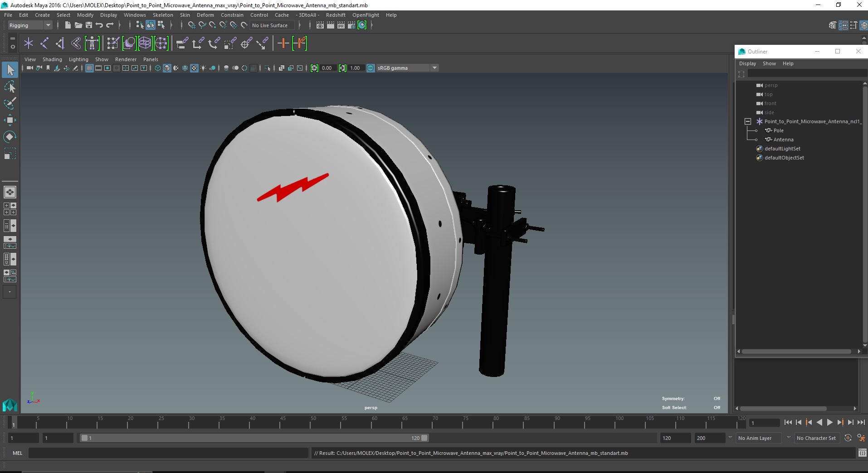Toggle textured display in viewport
This screenshot has height=473, width=868.
[x=194, y=68]
